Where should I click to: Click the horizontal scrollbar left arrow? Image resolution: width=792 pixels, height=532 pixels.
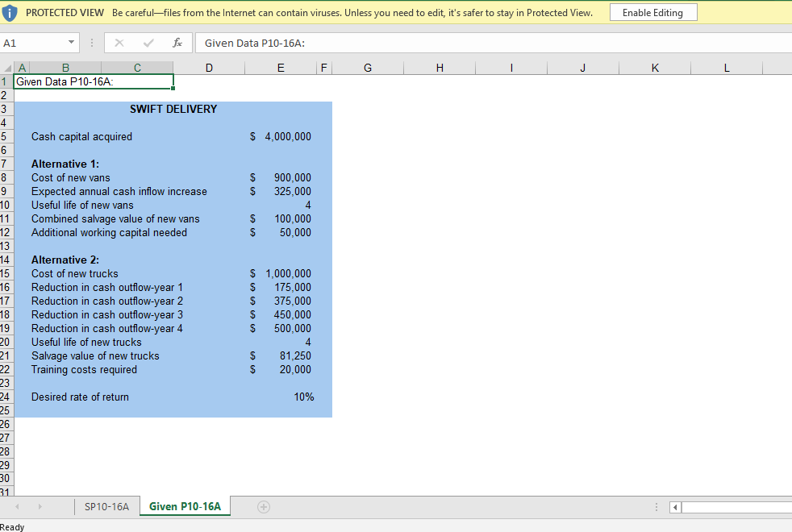coord(675,507)
